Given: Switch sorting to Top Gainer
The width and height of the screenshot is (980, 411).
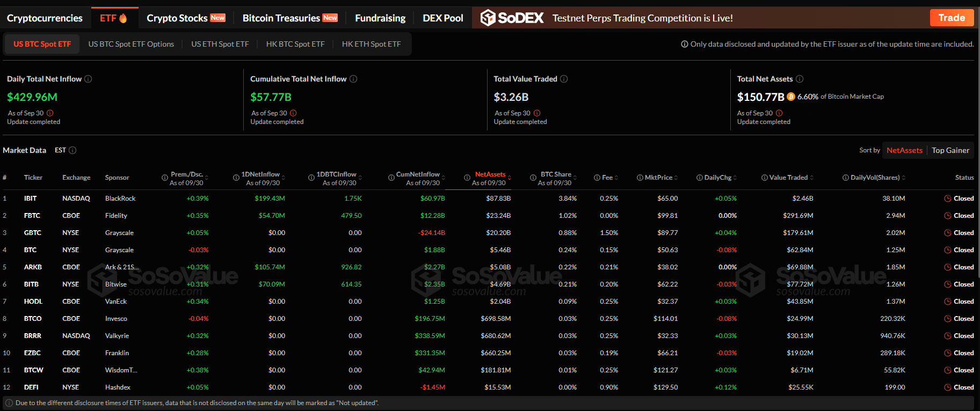Looking at the screenshot, I should [x=950, y=150].
